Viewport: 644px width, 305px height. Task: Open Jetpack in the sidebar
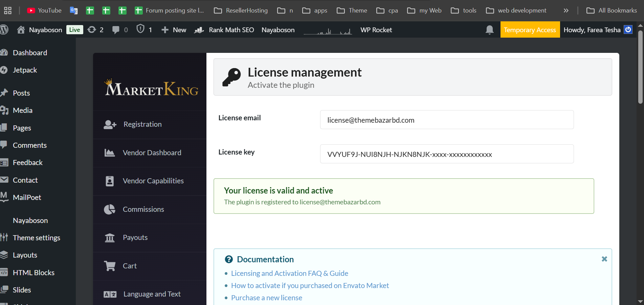(x=25, y=70)
